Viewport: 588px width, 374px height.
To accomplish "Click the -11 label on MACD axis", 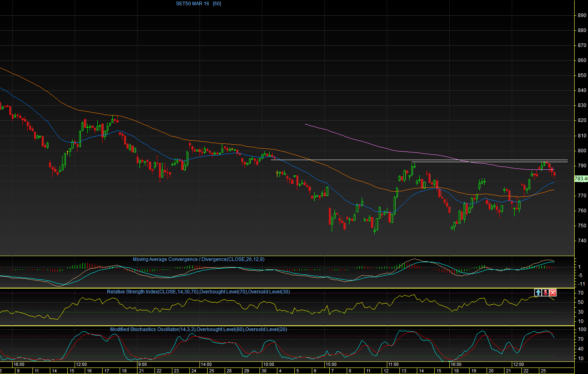I will 581,284.
